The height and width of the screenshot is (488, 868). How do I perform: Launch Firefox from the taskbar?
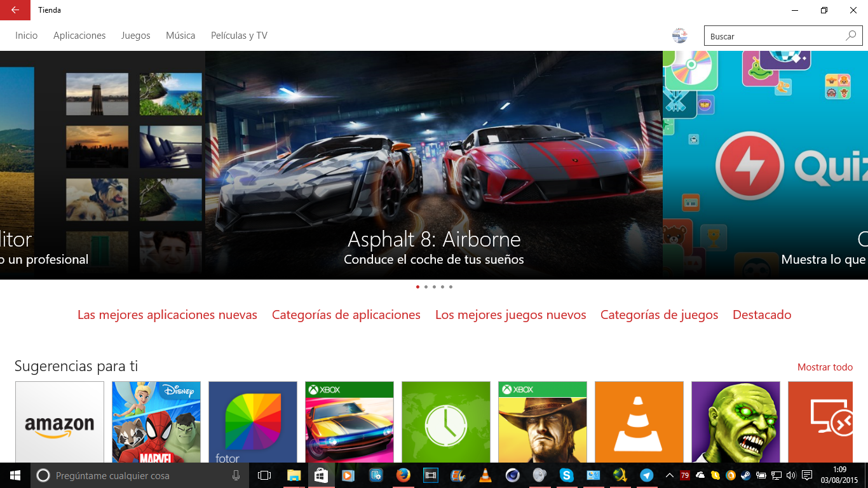coord(403,475)
